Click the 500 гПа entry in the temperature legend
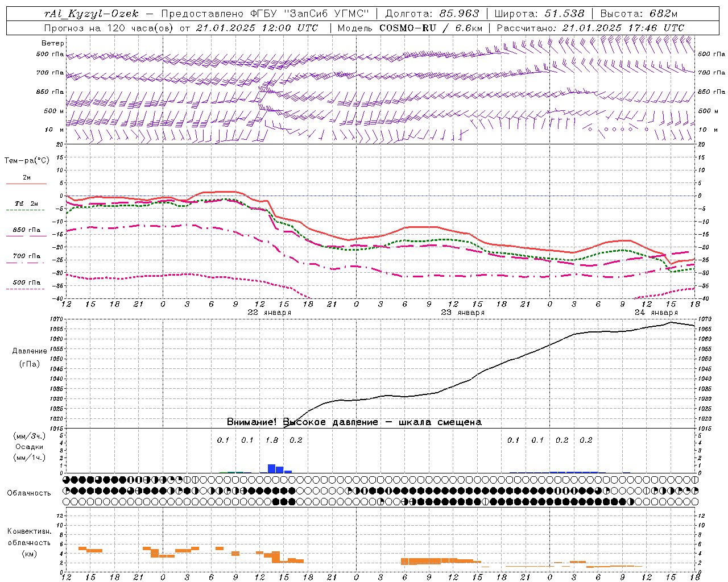The width and height of the screenshot is (728, 582). tap(27, 282)
